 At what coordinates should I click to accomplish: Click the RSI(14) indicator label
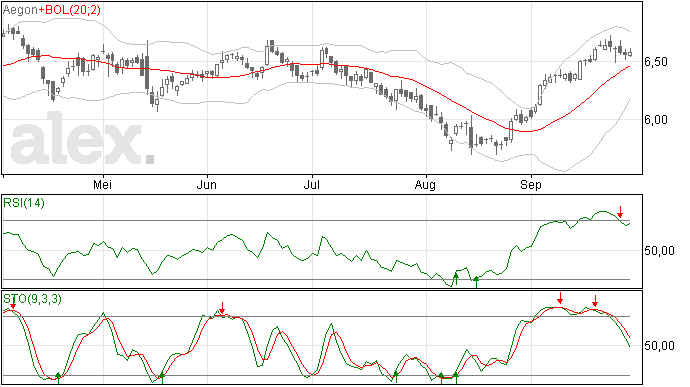(24, 203)
